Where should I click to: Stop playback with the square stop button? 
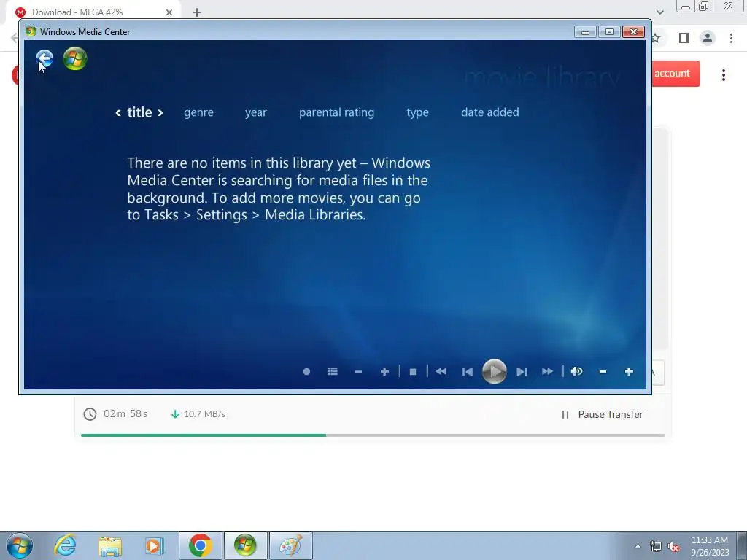point(413,371)
